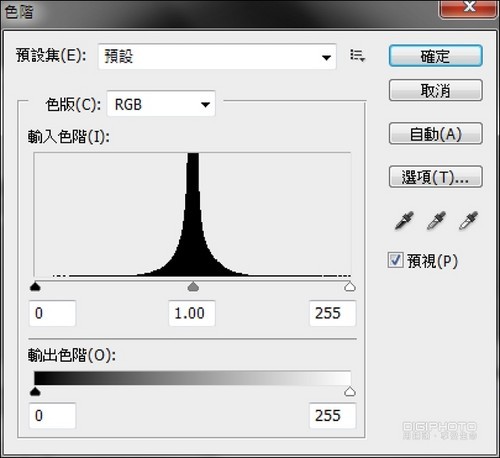
Task: Click the input highlight white slider handle
Action: [x=350, y=286]
